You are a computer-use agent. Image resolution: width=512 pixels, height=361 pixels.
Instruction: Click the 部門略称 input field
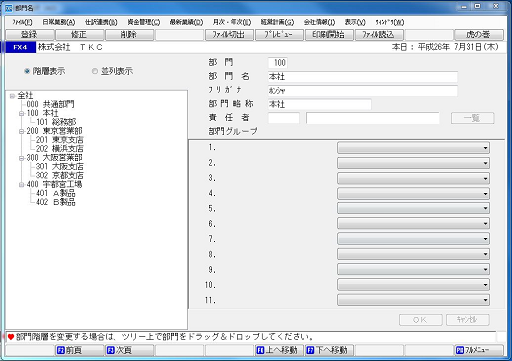319,104
